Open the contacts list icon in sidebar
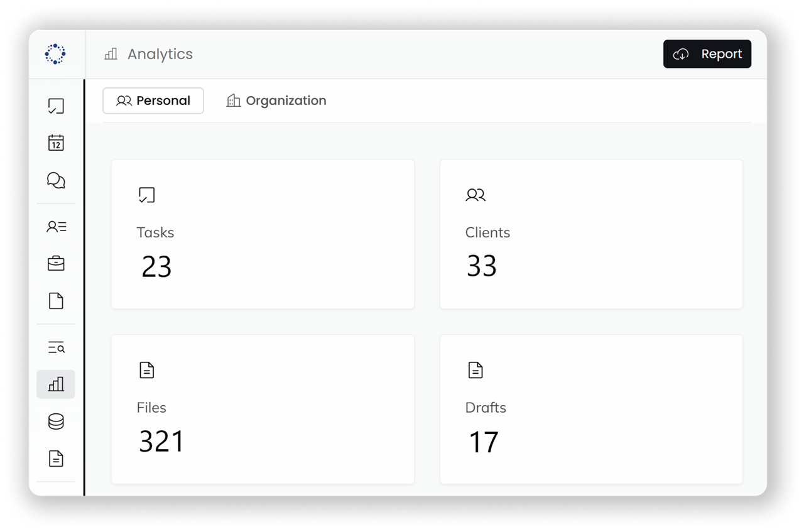This screenshot has width=804, height=532. [56, 227]
